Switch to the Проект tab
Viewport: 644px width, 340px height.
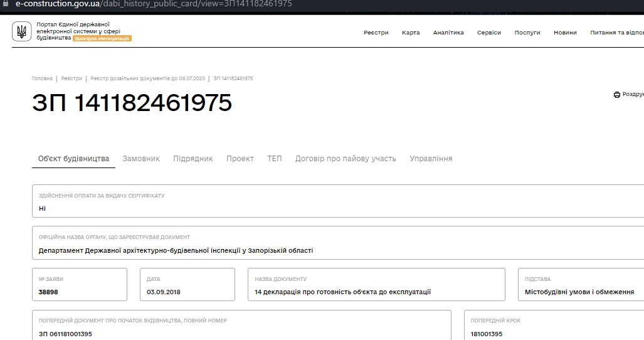[240, 159]
